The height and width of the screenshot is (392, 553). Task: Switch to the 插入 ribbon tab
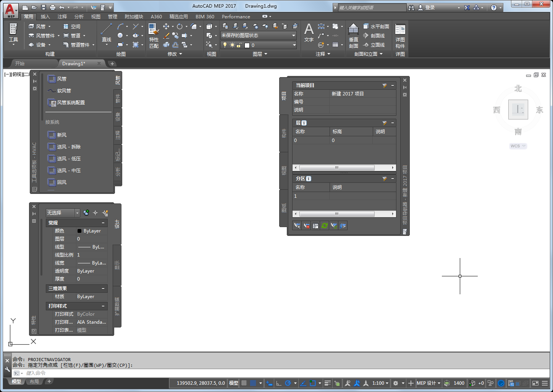[45, 17]
